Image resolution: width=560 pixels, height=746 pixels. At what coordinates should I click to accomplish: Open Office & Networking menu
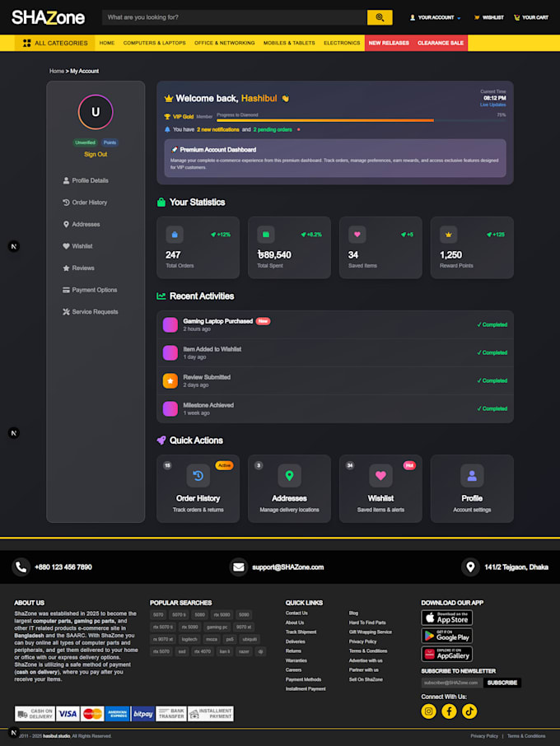[x=225, y=43]
